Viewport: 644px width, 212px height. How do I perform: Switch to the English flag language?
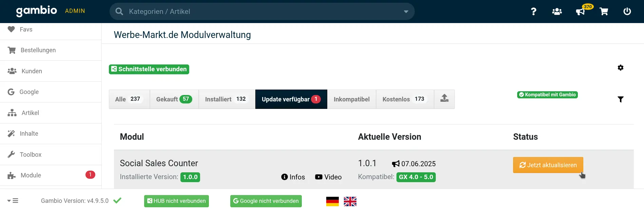[x=350, y=201]
